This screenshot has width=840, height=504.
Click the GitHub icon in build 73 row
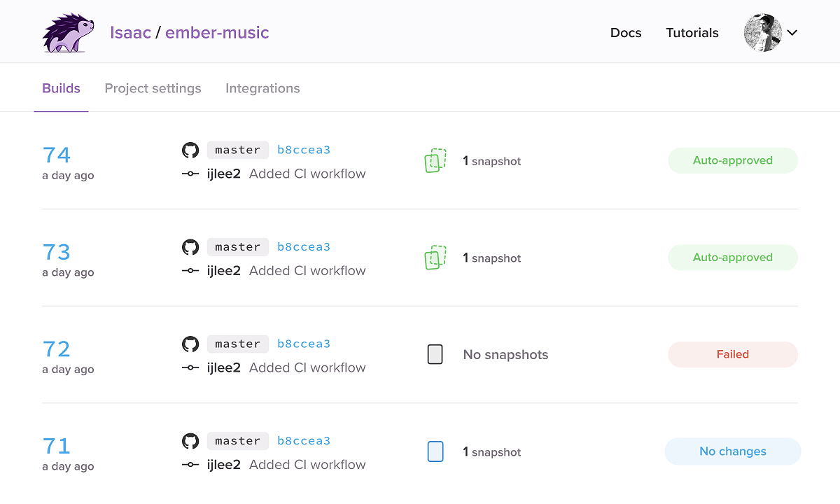[x=190, y=247]
